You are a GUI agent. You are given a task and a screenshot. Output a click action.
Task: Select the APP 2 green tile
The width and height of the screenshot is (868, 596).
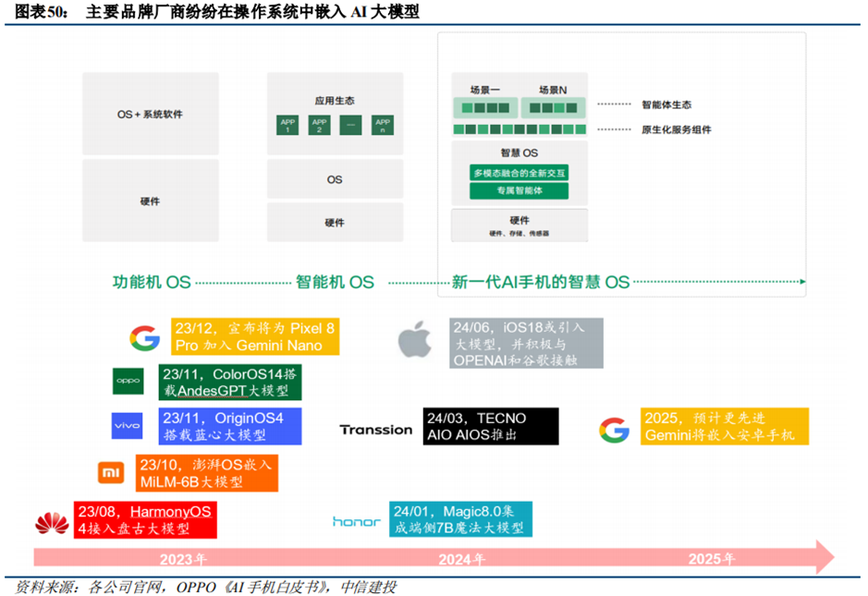[x=319, y=125]
